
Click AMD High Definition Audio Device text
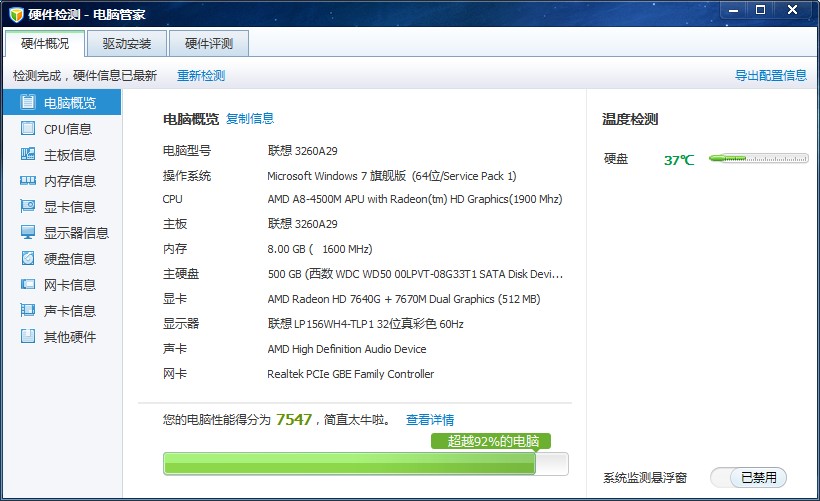[x=347, y=349]
